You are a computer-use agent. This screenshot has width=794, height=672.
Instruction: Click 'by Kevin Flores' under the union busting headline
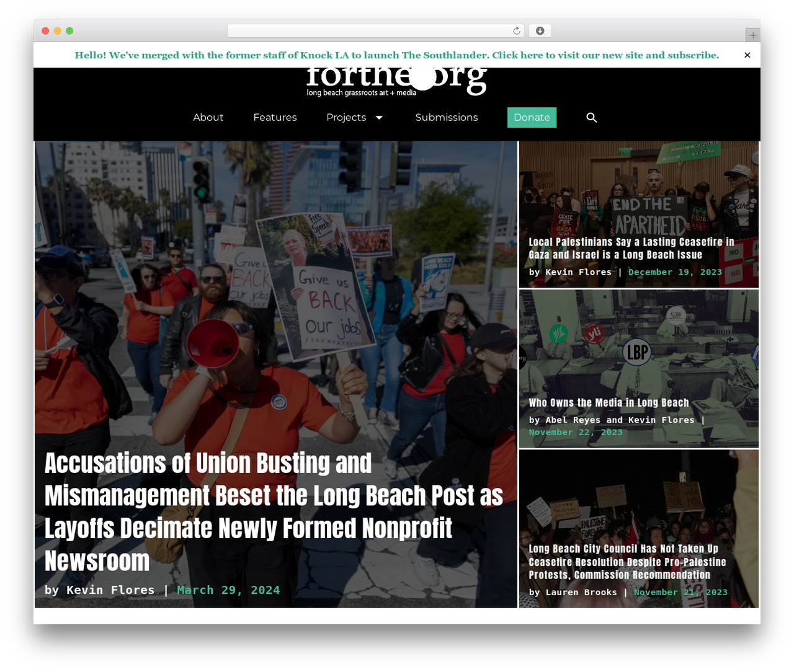(100, 590)
